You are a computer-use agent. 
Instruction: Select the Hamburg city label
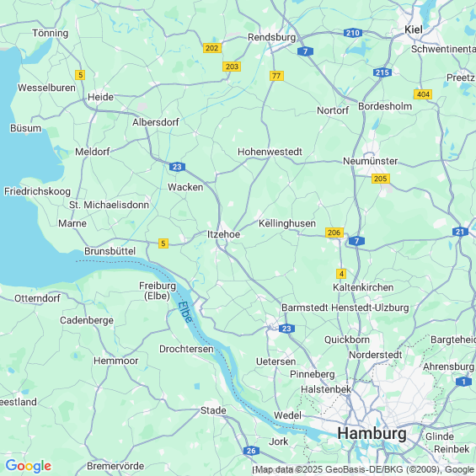coord(372,434)
